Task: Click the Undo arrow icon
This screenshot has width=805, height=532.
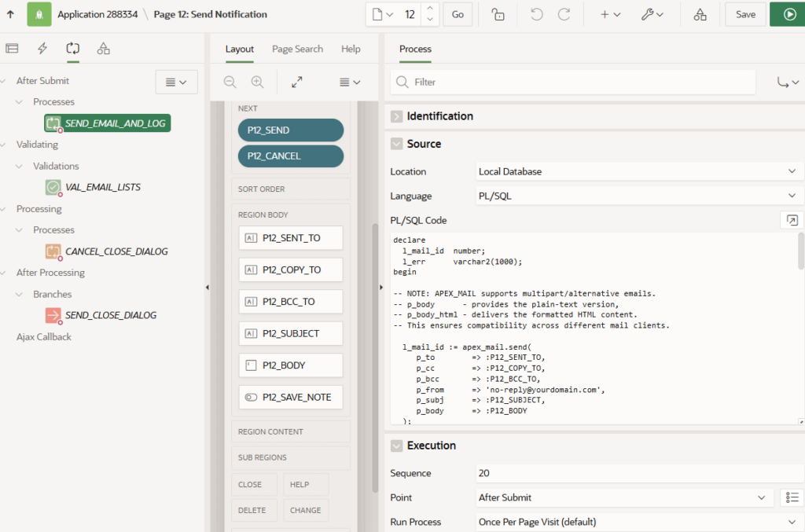Action: point(536,14)
